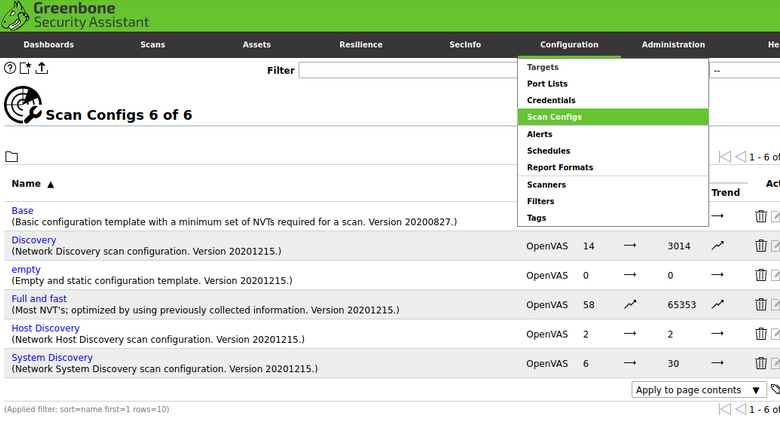Click the New Scan Config icon
The image size is (780, 439).
coord(26,69)
